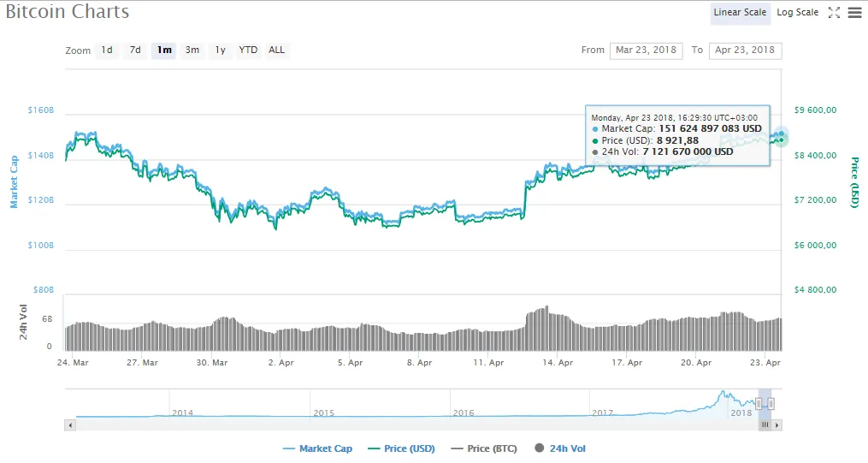Click the From date field
This screenshot has height=463, width=868.
point(646,50)
